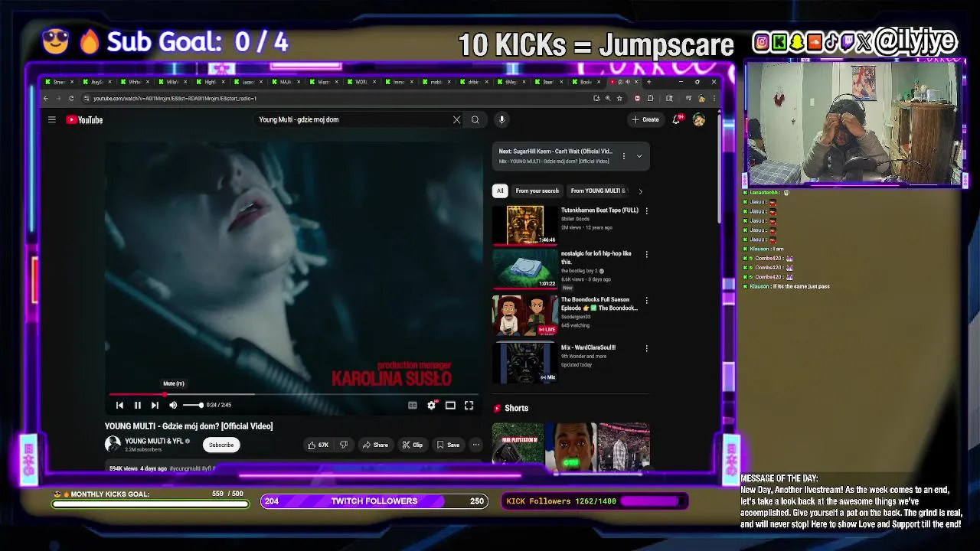Open a new browser tab
Image resolution: width=980 pixels, height=551 pixels.
click(649, 82)
